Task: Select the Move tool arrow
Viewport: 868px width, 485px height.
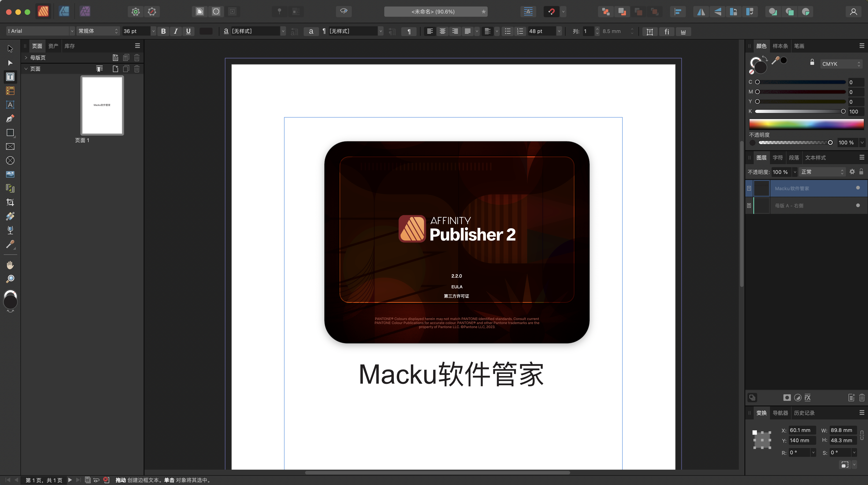Action: [10, 49]
